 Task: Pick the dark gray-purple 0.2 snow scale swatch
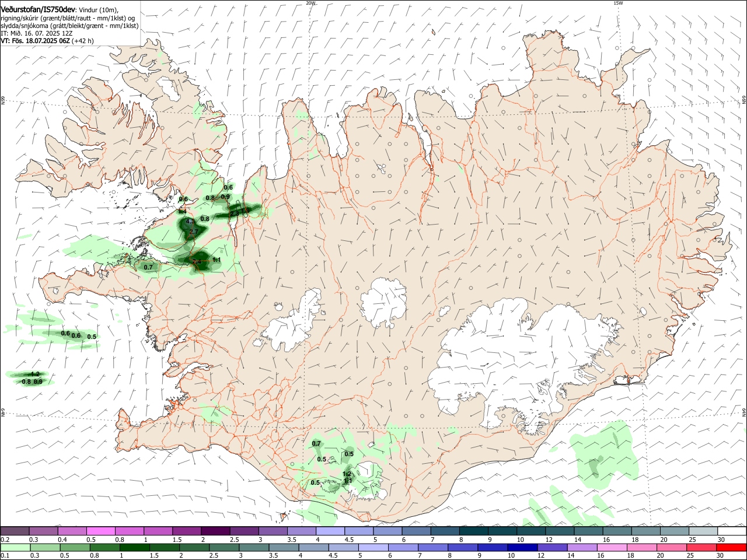tap(15, 531)
